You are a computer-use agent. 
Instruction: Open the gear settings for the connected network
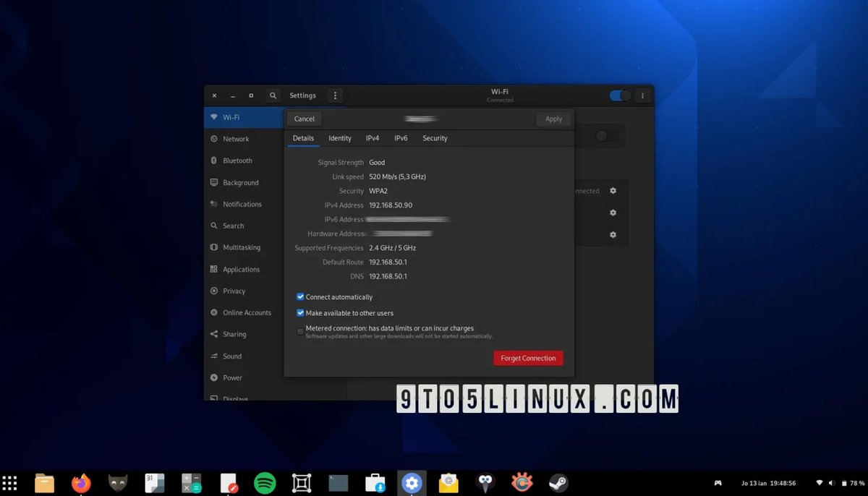coord(613,191)
